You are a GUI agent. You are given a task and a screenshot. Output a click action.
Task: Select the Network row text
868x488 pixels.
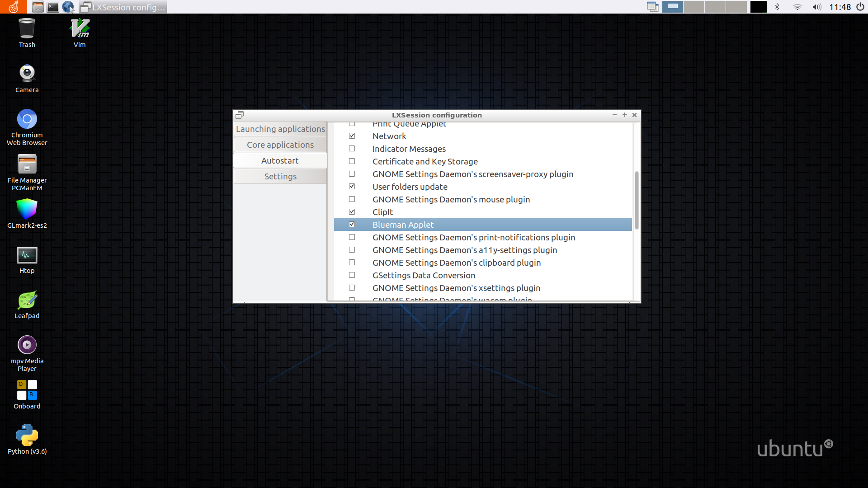point(389,136)
